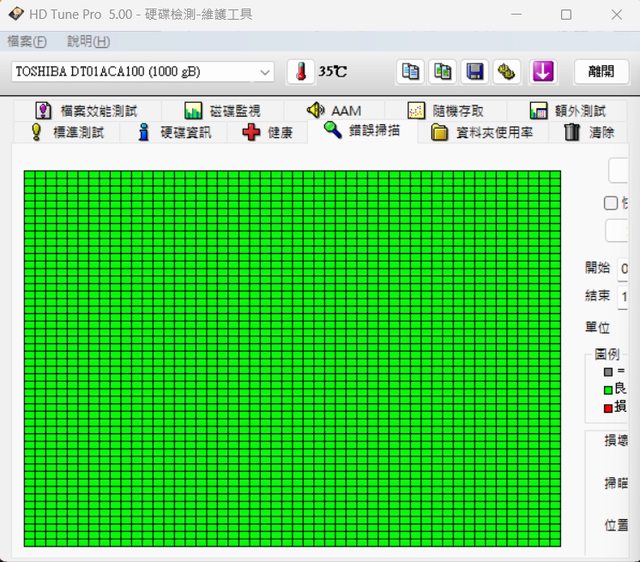Click the copy screenshot to clipboard icon
Viewport: 640px width, 562px height.
click(x=442, y=72)
